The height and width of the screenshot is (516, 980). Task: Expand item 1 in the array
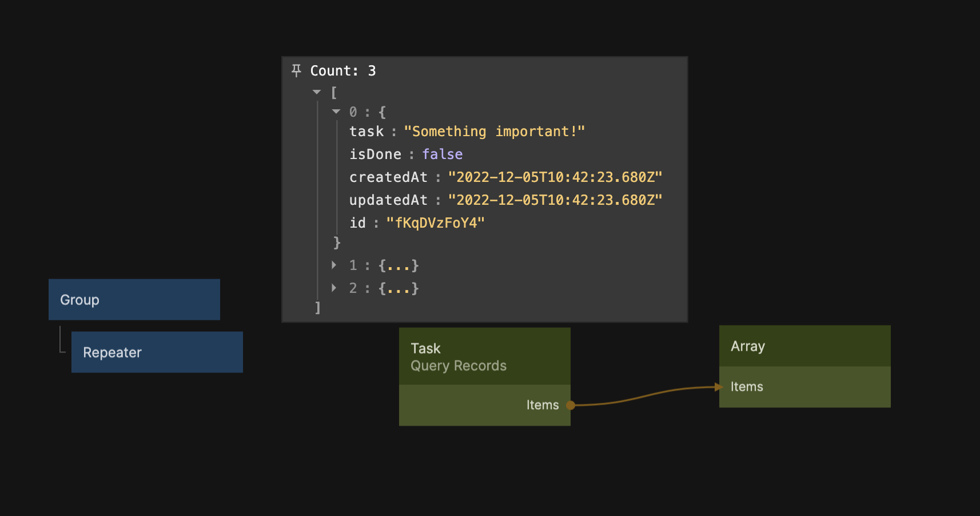point(334,265)
